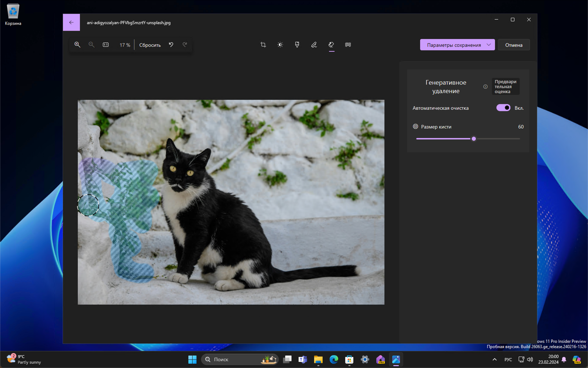Screen dimensions: 588x368
Task: Click the info icon near Генеративное удаление
Action: (485, 87)
